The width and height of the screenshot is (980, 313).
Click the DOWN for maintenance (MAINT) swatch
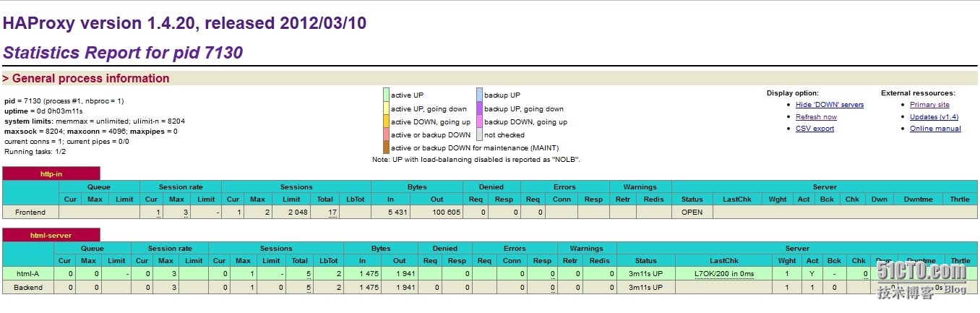(386, 147)
